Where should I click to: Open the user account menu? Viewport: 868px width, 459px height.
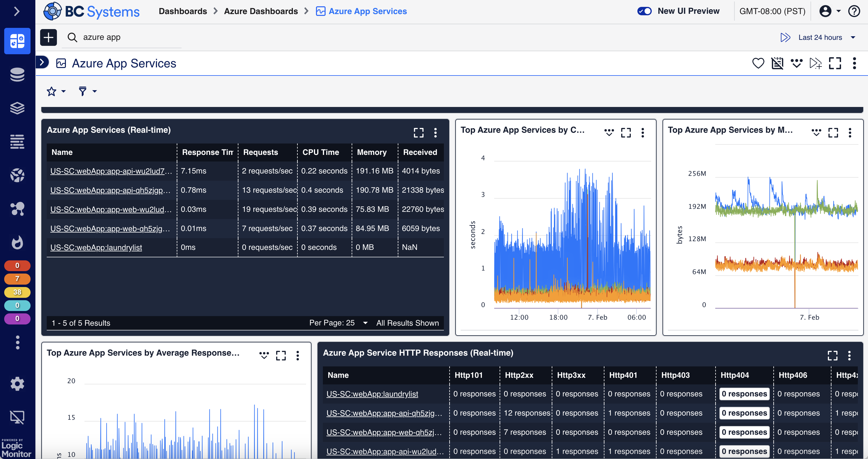coord(830,11)
